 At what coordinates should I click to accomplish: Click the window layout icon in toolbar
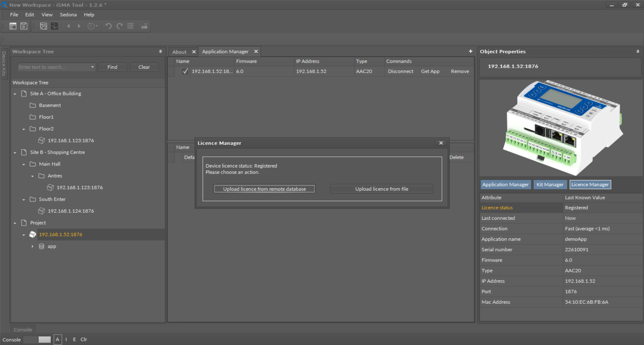click(13, 26)
